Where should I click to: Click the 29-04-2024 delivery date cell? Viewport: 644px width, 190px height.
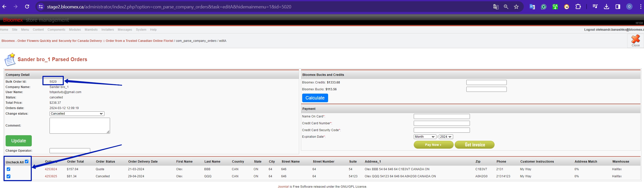pyautogui.click(x=136, y=176)
